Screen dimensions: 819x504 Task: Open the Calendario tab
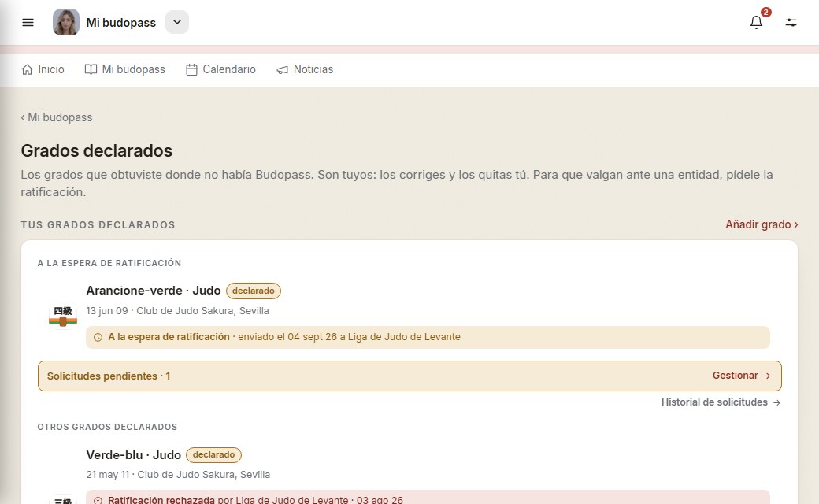[x=221, y=69]
